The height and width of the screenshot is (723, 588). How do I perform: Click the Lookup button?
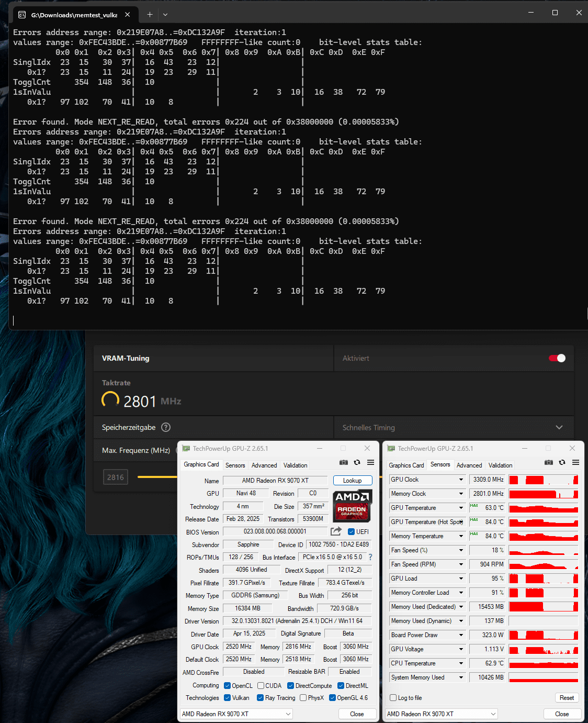click(353, 480)
